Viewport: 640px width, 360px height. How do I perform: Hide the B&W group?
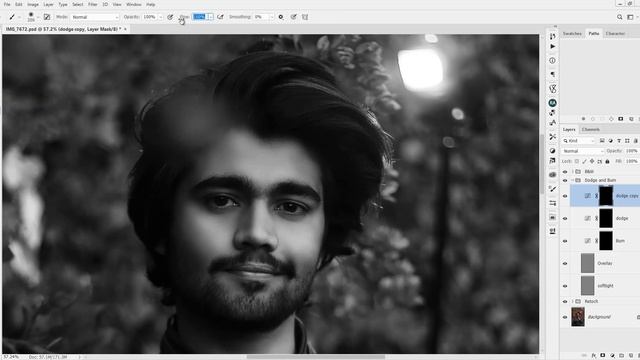tap(565, 172)
